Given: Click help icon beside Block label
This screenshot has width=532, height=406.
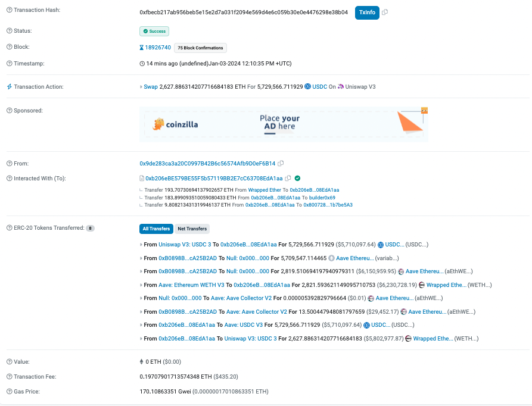Looking at the screenshot, I should [10, 47].
